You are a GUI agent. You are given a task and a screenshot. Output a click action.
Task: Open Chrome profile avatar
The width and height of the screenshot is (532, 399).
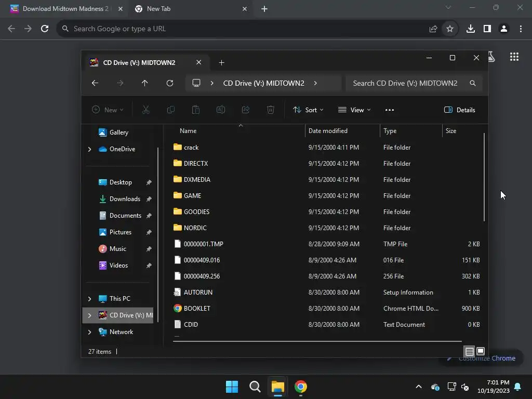(x=504, y=29)
